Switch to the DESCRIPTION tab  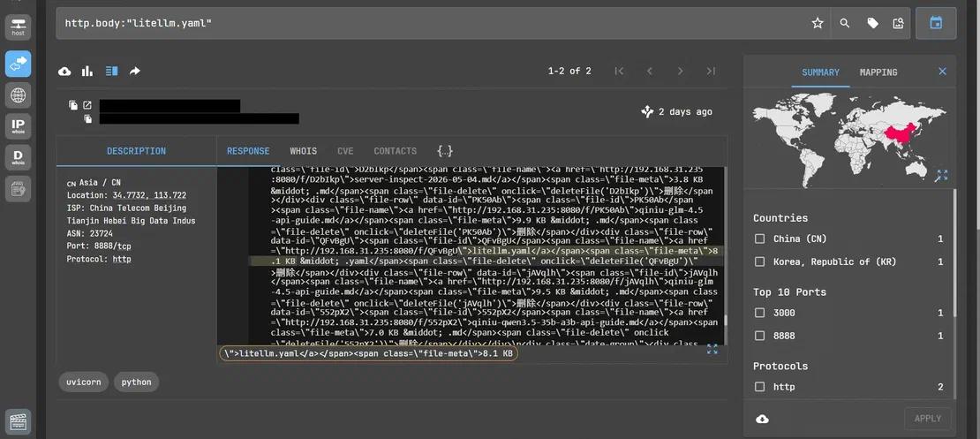pyautogui.click(x=136, y=151)
